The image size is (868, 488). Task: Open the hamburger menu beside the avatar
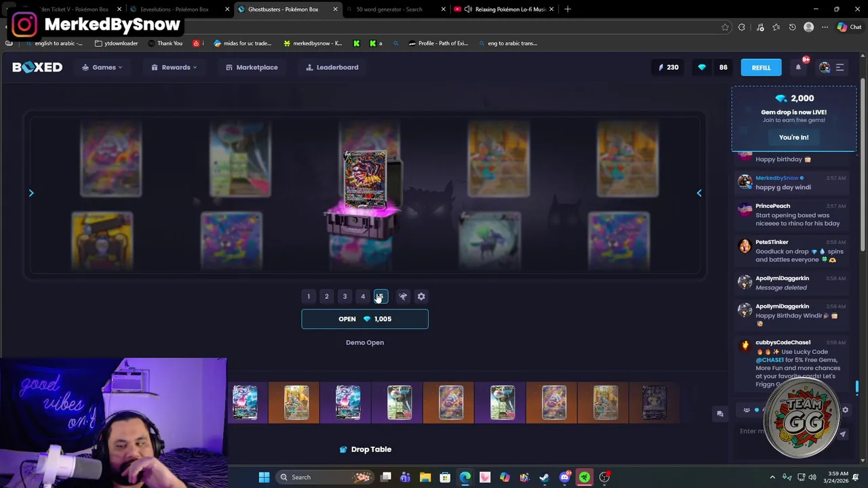point(840,67)
